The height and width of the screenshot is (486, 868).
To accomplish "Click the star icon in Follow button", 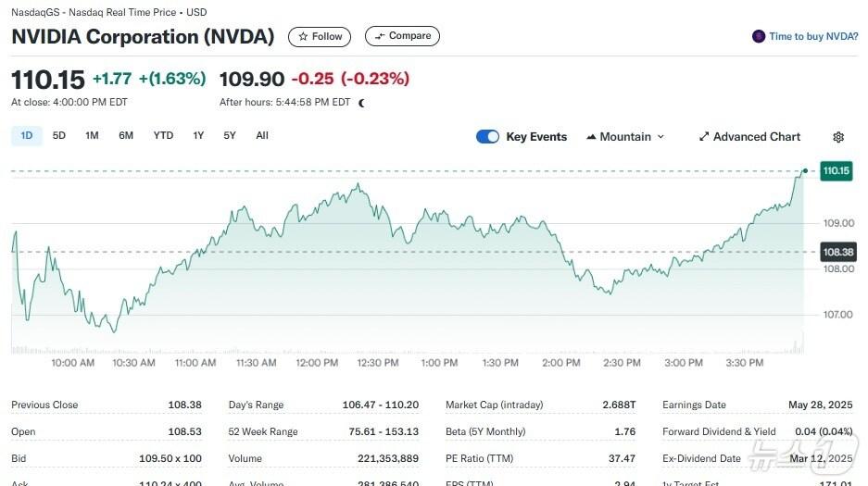I will coord(303,37).
